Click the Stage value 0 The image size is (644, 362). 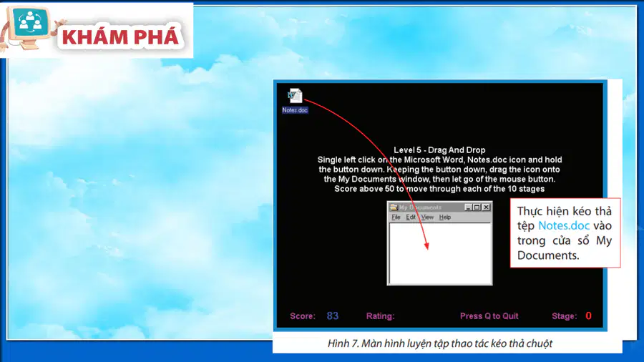pyautogui.click(x=588, y=315)
